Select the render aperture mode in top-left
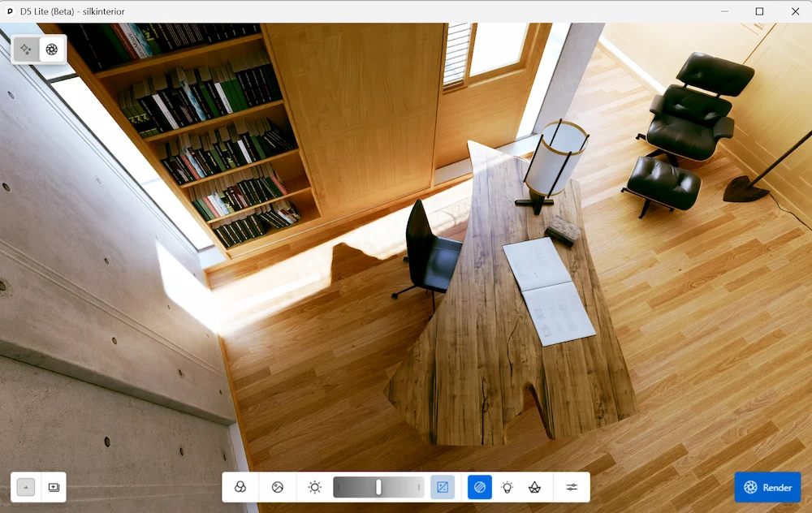 52,50
